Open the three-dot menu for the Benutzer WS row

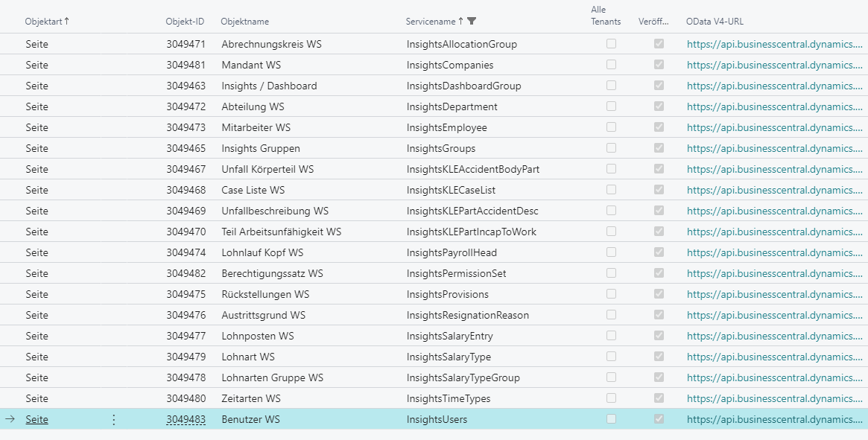coord(113,419)
